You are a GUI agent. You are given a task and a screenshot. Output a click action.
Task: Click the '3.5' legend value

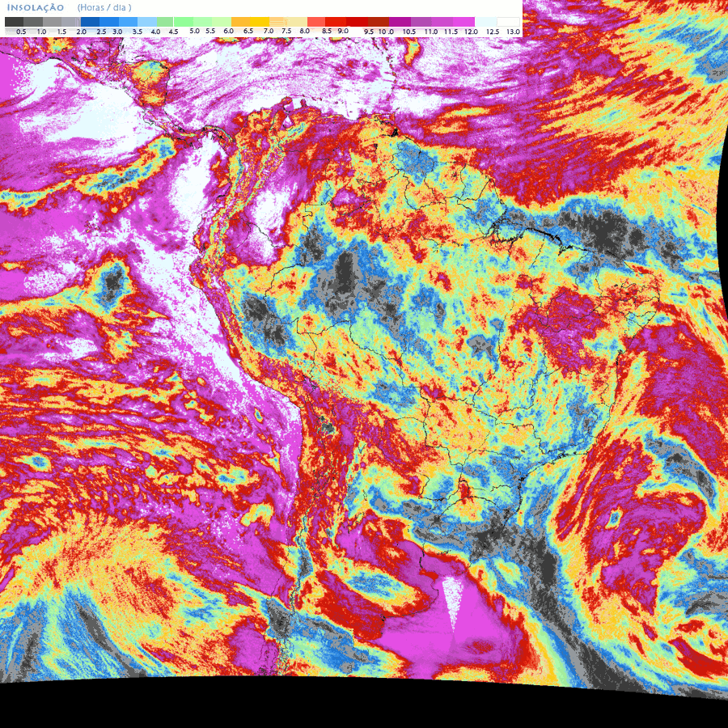(x=138, y=32)
